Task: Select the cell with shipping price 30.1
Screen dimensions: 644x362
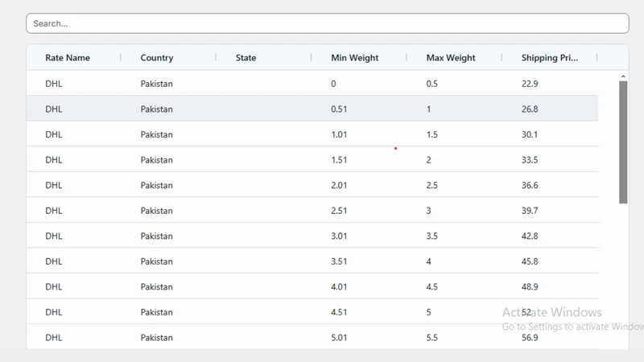Action: (530, 134)
